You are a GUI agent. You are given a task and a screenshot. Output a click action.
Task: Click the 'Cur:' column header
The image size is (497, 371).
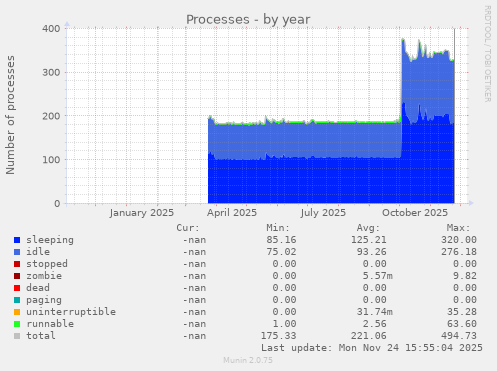188,228
